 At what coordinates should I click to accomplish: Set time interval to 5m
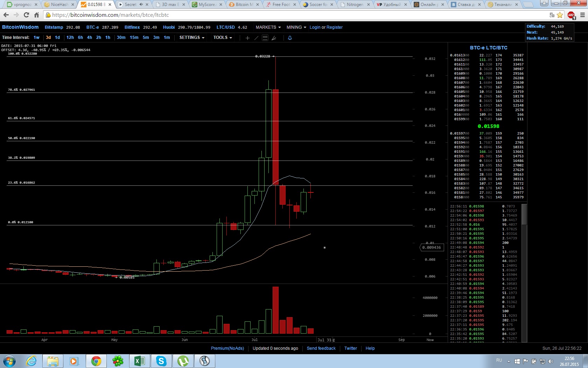[x=146, y=38]
